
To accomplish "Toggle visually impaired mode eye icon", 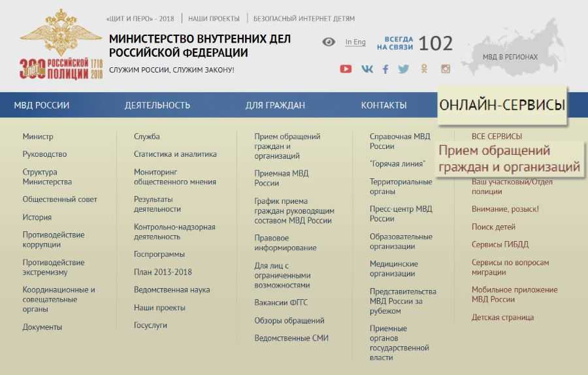I will (x=329, y=42).
